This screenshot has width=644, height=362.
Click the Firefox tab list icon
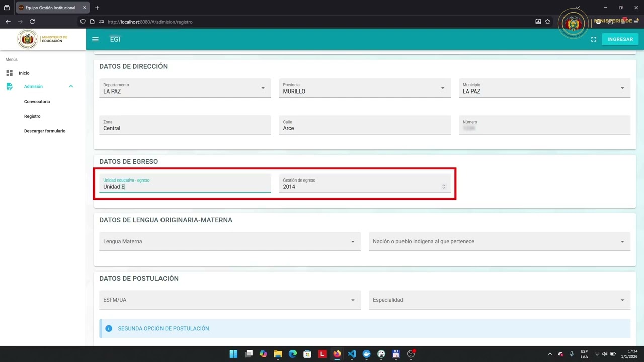coord(7,8)
